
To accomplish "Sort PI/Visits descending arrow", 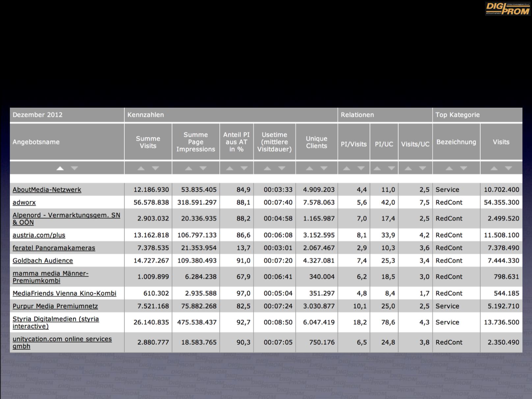I will 361,168.
